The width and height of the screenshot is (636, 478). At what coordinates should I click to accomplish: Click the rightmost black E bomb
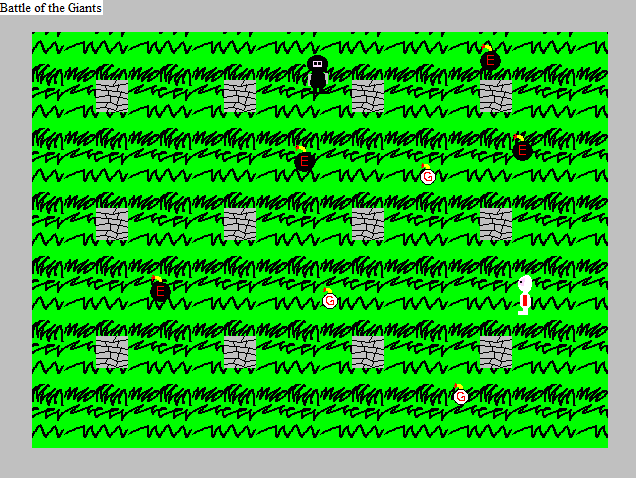tap(522, 150)
